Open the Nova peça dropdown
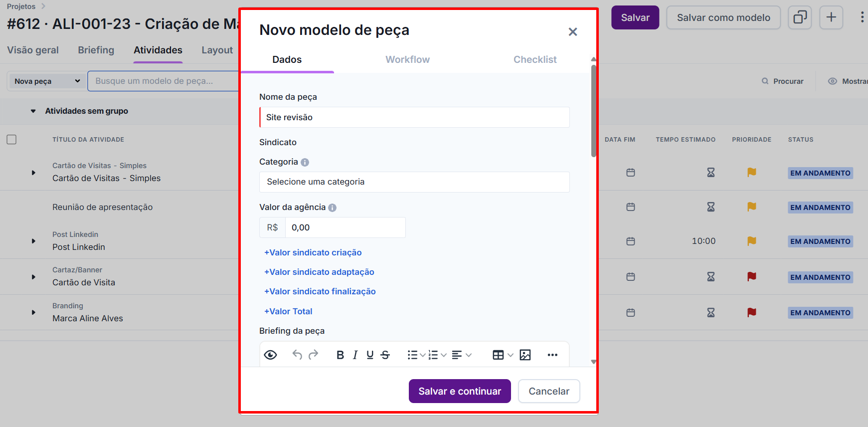This screenshot has height=427, width=868. (47, 81)
